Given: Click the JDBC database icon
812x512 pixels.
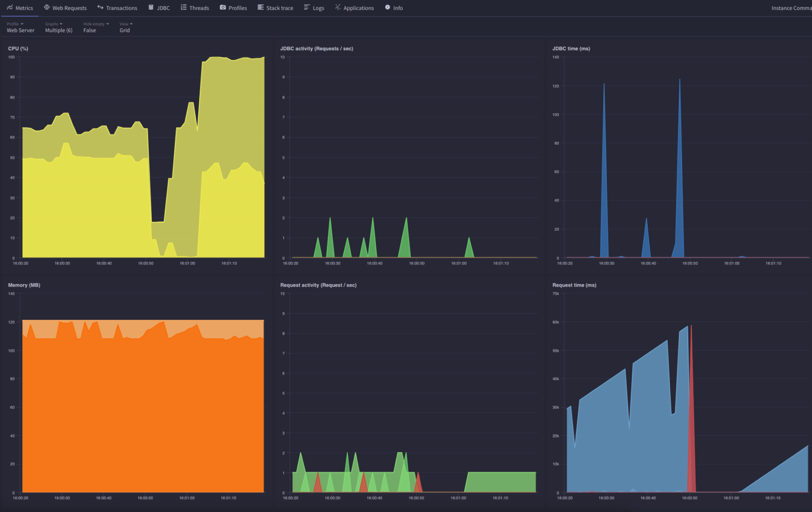Looking at the screenshot, I should [x=151, y=7].
